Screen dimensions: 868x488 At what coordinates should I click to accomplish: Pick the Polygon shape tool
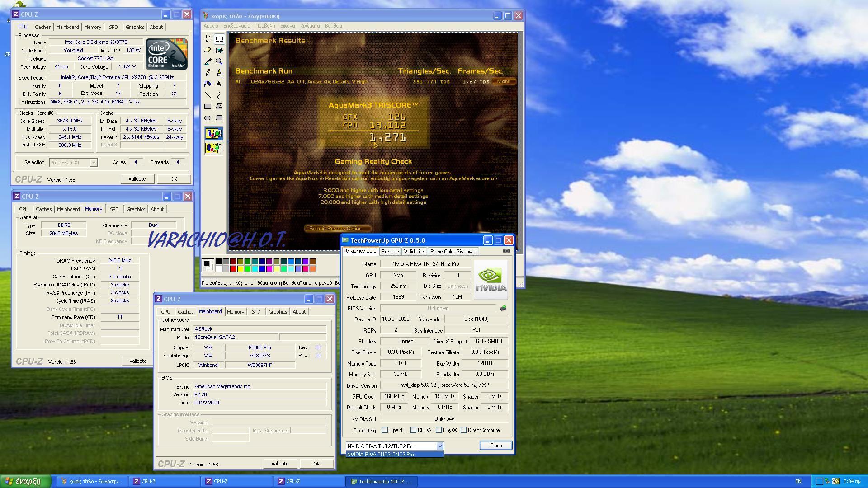pos(219,106)
